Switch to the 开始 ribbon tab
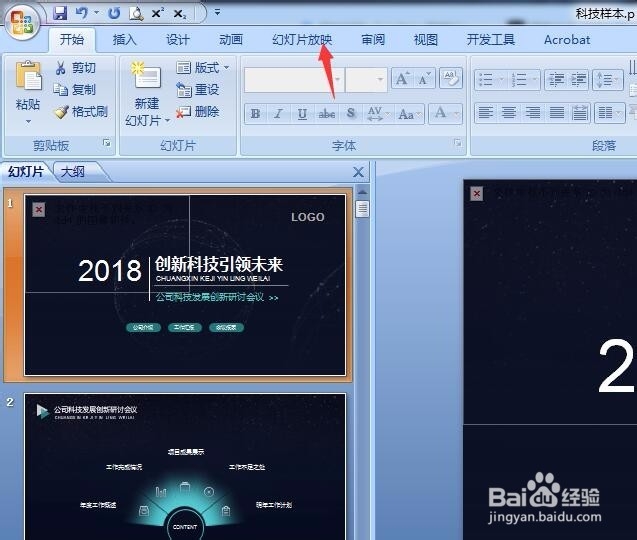Screen dimensions: 637x540 click(72, 40)
